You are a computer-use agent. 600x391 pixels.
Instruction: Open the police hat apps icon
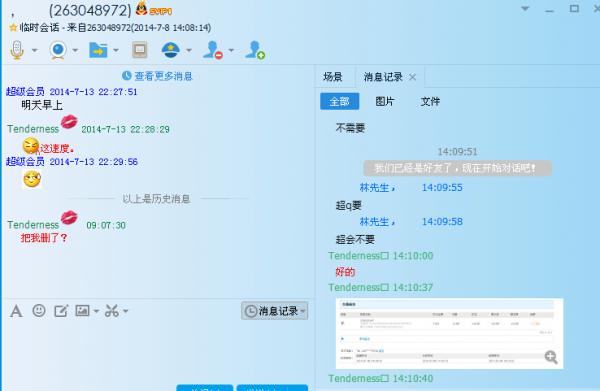(171, 50)
